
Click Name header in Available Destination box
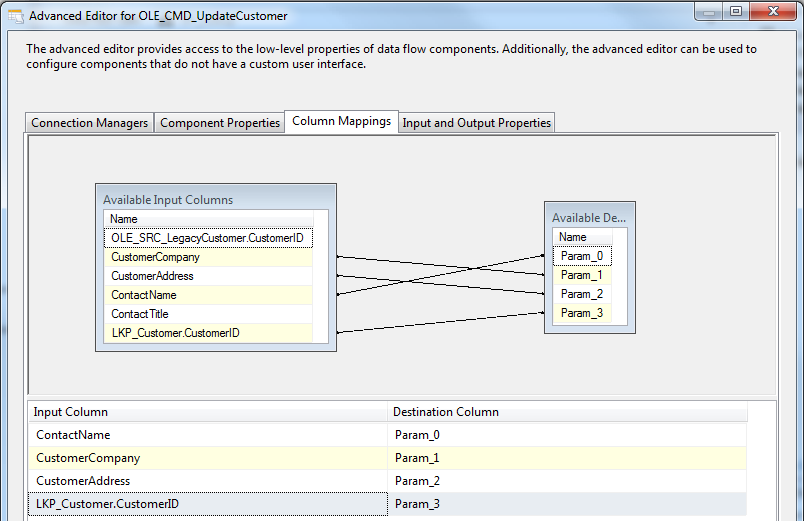(582, 237)
